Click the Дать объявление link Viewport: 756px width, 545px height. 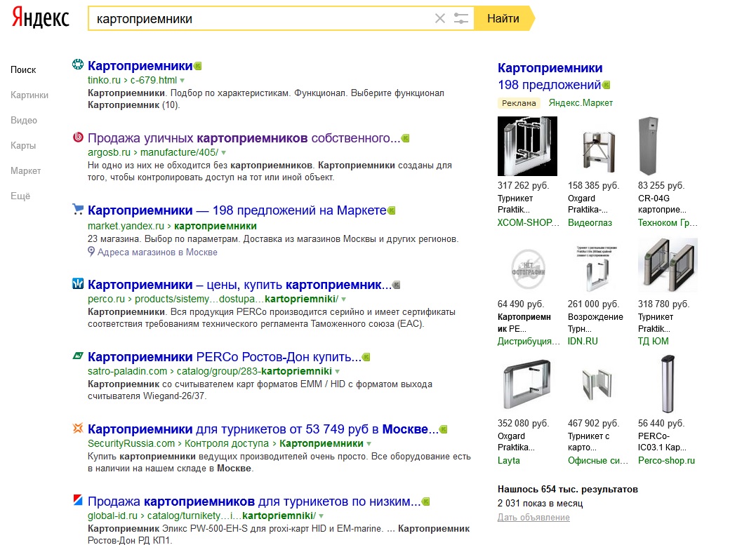point(533,517)
